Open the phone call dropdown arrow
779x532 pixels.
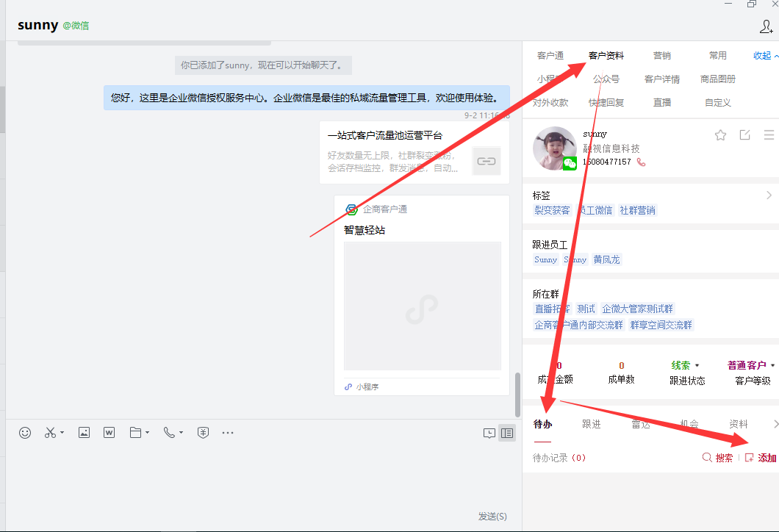(181, 433)
